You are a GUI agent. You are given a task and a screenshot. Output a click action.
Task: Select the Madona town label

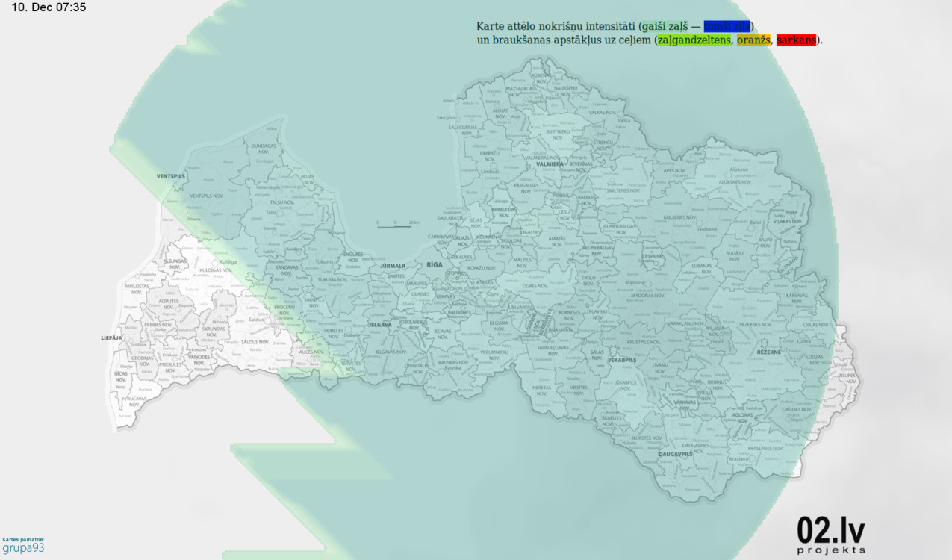[x=635, y=284]
